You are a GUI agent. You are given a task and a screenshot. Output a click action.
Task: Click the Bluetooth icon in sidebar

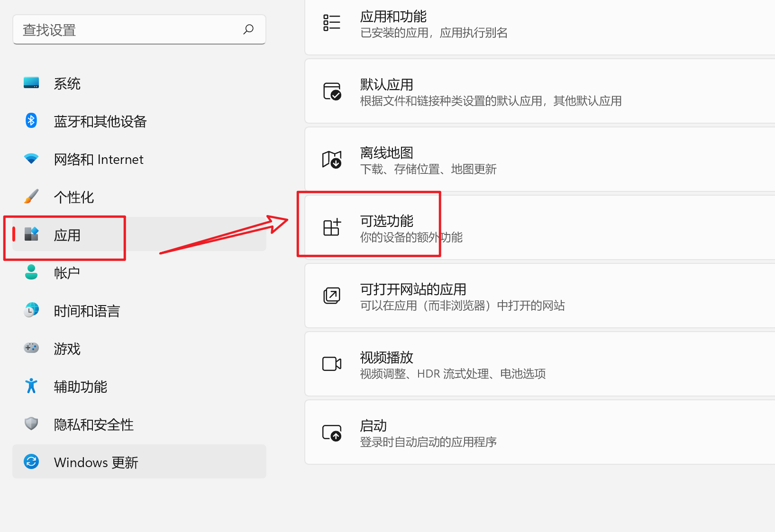[31, 121]
